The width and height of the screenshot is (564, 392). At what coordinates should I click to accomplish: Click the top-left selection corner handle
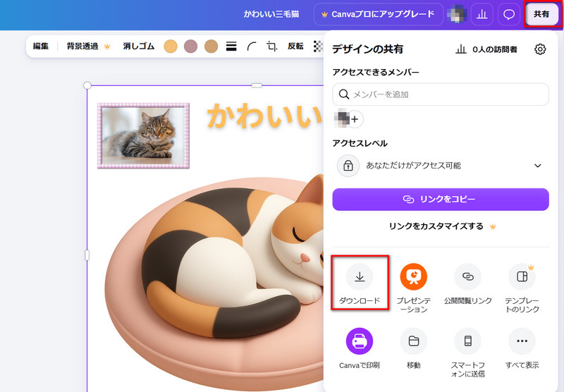tap(87, 85)
